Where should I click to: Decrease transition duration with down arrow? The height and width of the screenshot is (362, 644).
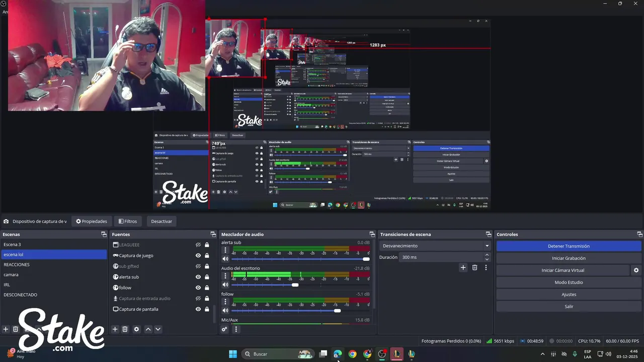pos(487,259)
